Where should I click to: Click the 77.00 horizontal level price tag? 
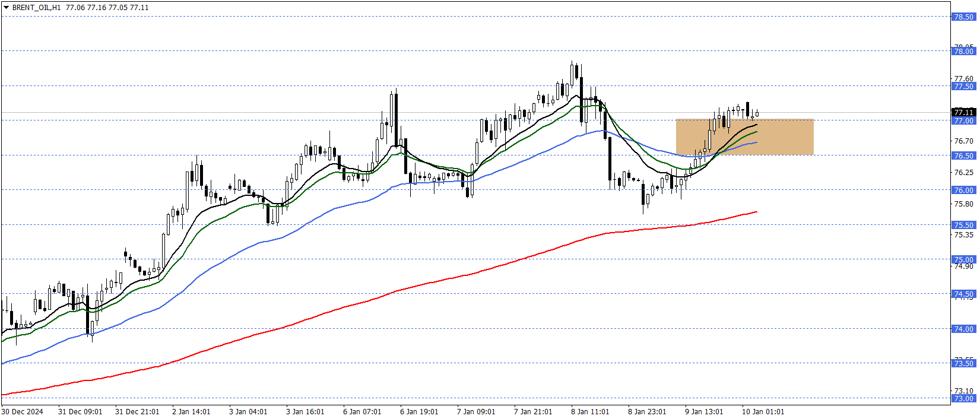coord(963,120)
